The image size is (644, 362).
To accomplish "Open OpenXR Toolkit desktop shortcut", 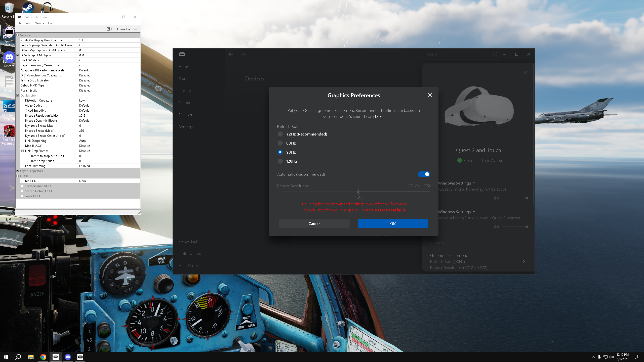I will 9,37.
